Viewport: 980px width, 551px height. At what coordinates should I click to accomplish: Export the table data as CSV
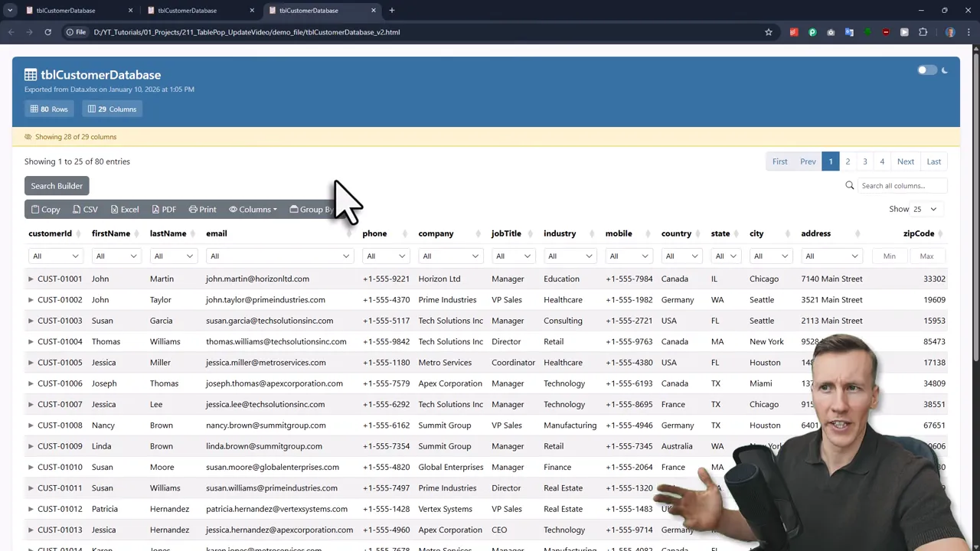85,209
